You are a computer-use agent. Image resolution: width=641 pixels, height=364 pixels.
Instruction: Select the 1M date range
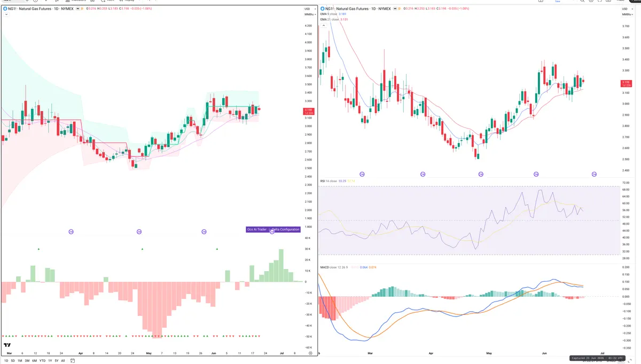tap(20, 361)
